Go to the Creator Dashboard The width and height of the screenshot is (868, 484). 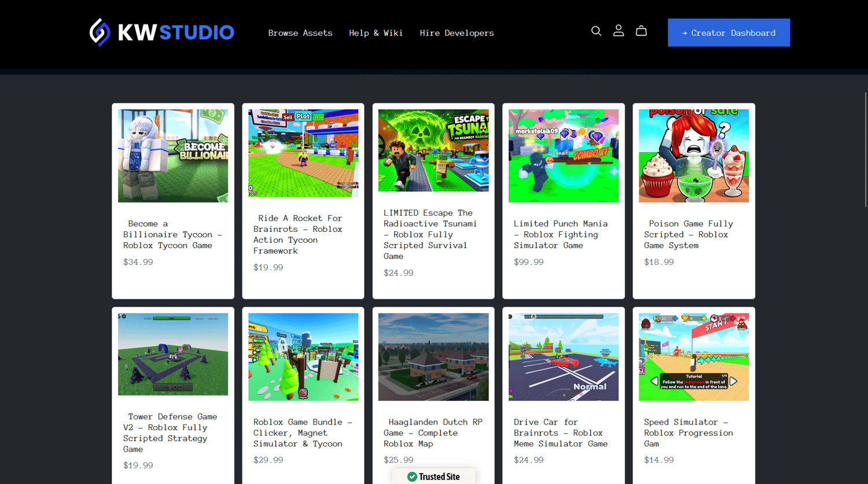click(729, 32)
